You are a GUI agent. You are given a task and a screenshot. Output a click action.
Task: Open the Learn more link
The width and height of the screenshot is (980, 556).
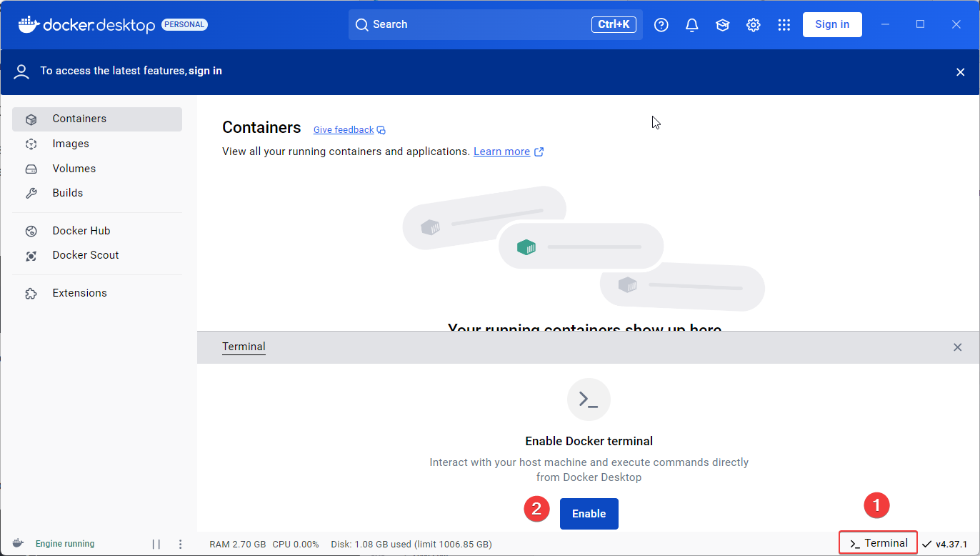[x=508, y=152]
